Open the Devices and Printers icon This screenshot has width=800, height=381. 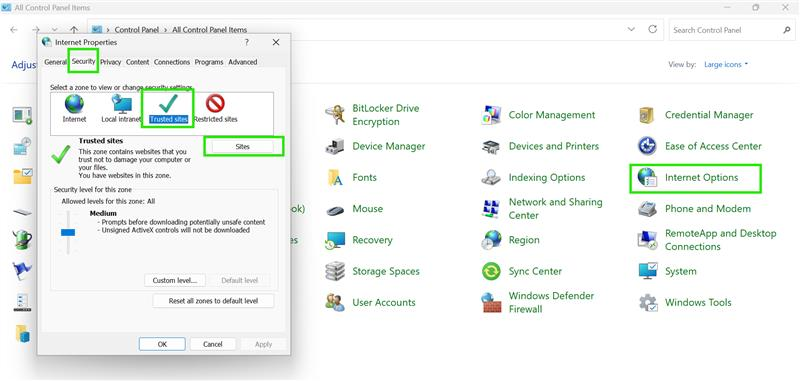coord(491,146)
